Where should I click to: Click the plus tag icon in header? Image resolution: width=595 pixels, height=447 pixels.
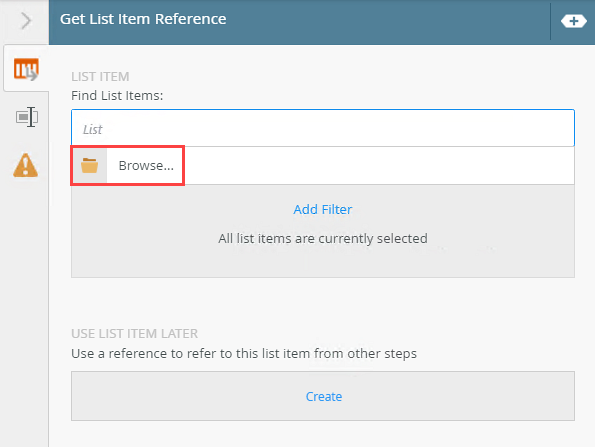(573, 21)
